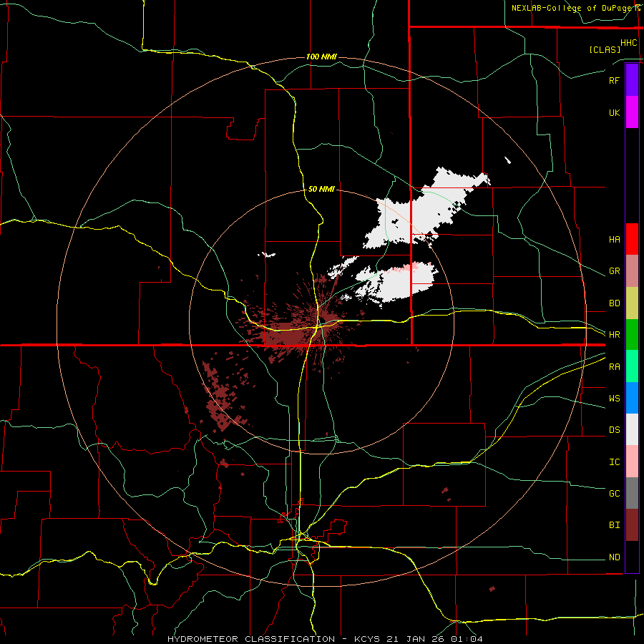This screenshot has height=644, width=644.
Task: Choose the GC gray legend swatch
Action: pyautogui.click(x=632, y=493)
